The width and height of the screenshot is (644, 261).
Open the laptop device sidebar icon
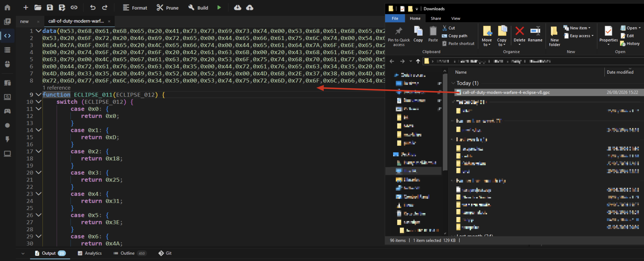(8, 154)
